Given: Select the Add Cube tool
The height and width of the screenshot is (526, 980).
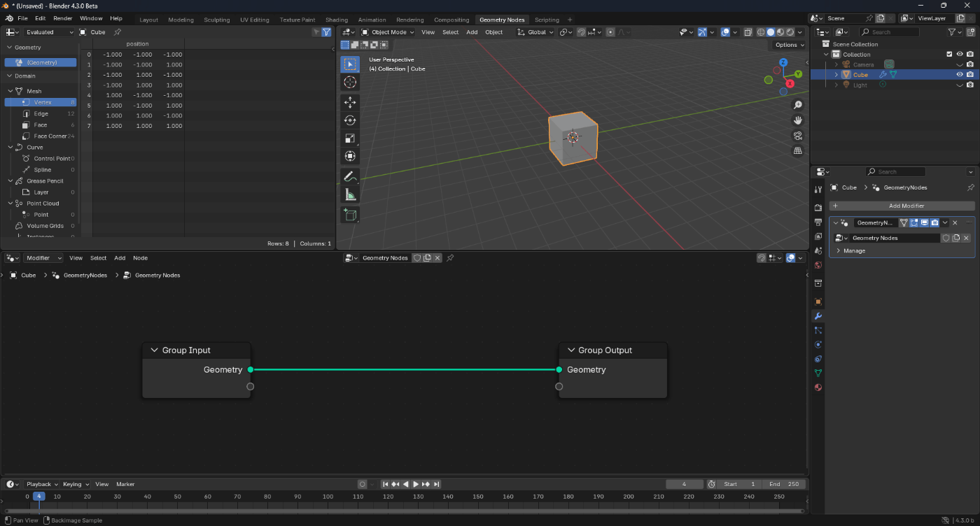Looking at the screenshot, I should pyautogui.click(x=350, y=215).
